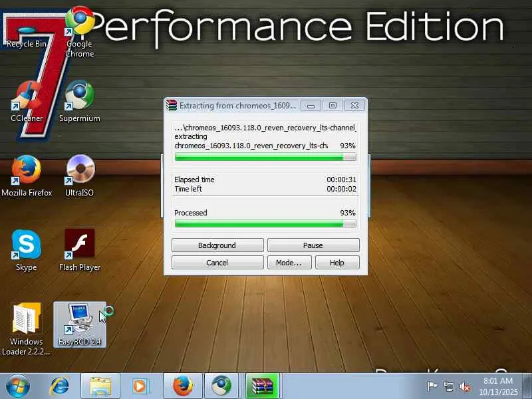Open Windows Media Player from the taskbar
The width and height of the screenshot is (532, 399).
pos(140,386)
